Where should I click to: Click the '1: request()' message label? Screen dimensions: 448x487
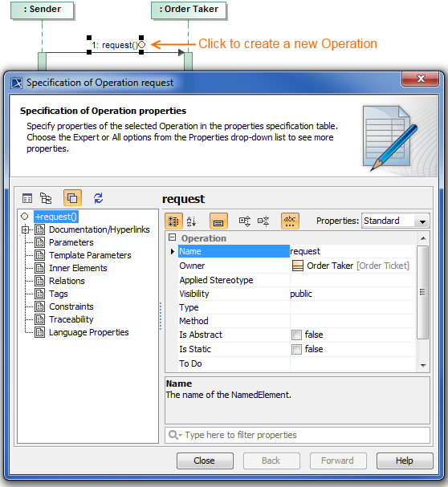point(115,45)
